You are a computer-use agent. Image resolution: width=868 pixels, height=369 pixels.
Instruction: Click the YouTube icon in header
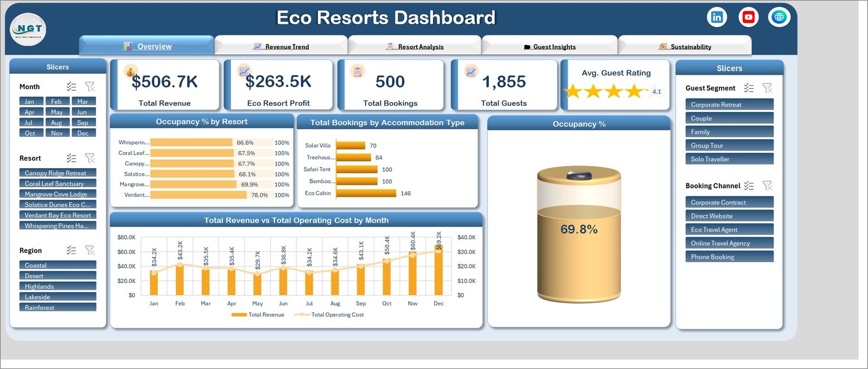coord(748,17)
